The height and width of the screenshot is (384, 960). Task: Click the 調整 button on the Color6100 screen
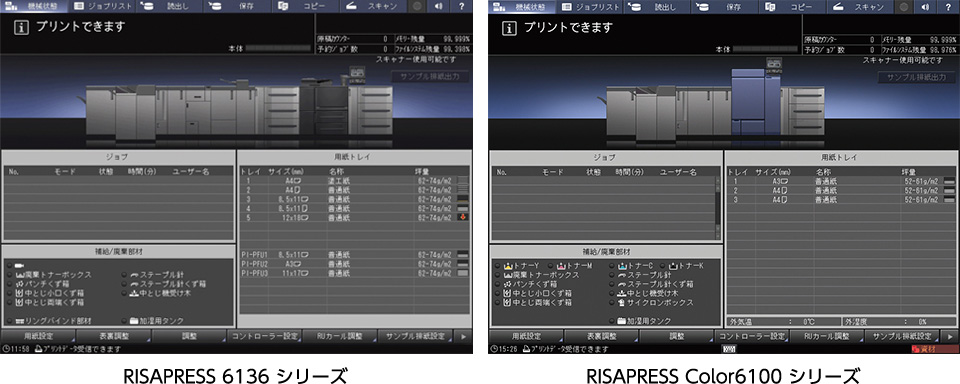tap(677, 336)
